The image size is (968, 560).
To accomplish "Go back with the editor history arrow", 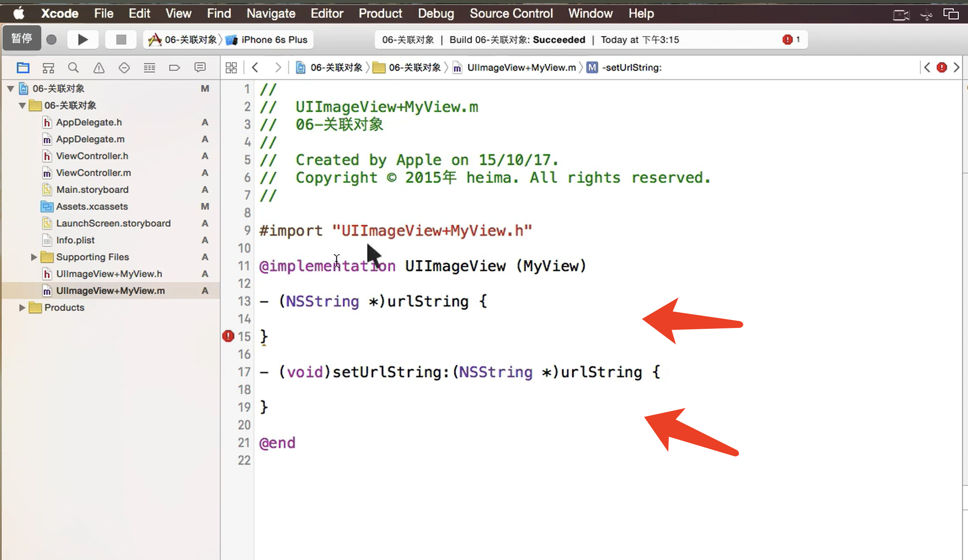I will [x=255, y=67].
